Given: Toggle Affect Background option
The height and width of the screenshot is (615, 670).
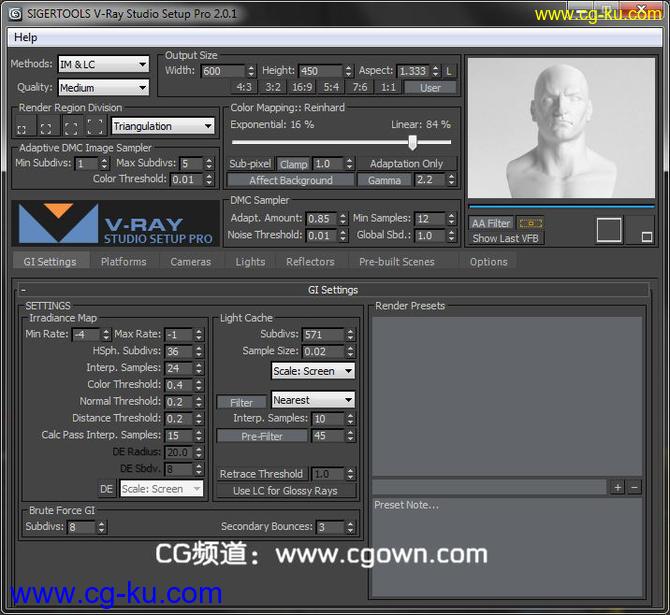Looking at the screenshot, I should coord(291,180).
